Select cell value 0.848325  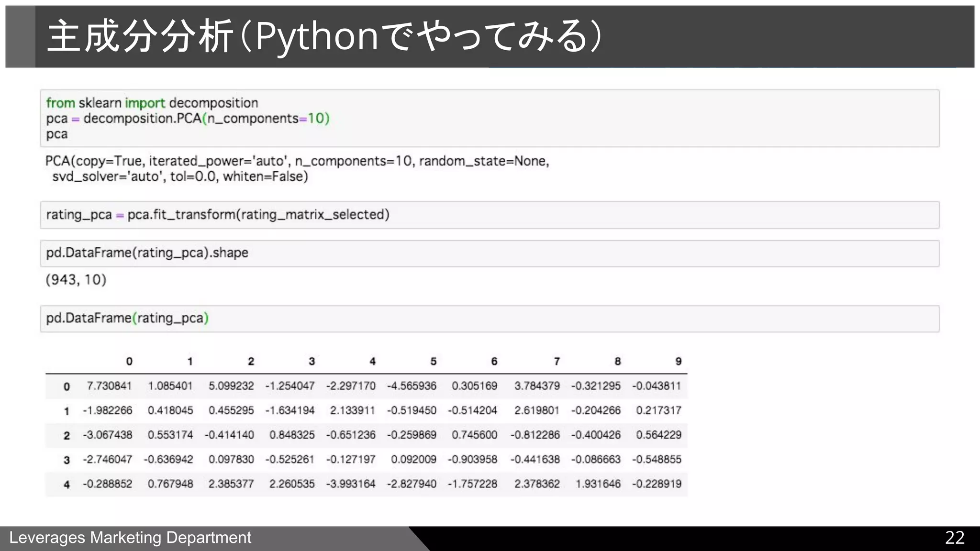point(292,435)
